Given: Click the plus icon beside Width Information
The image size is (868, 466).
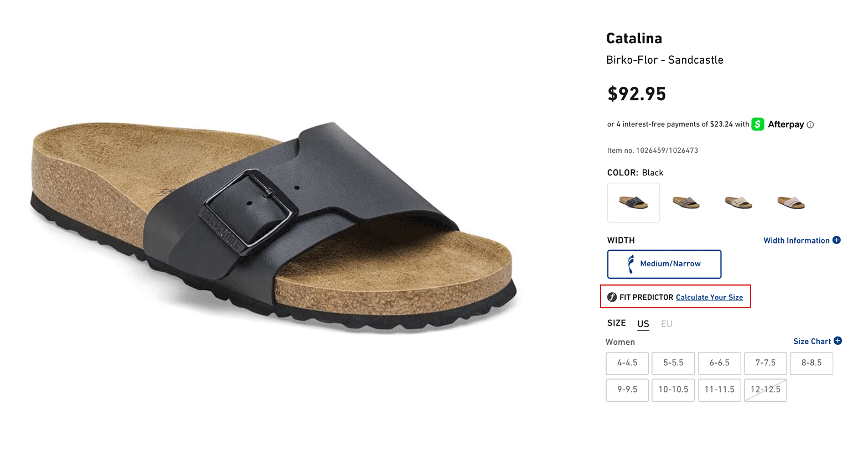Looking at the screenshot, I should coord(836,240).
